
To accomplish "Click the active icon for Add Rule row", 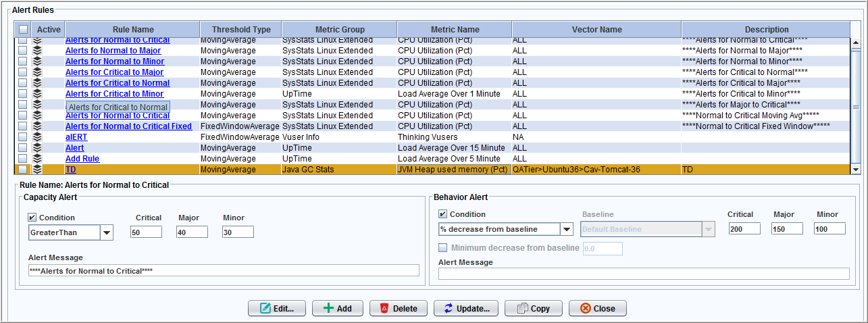I will [x=38, y=159].
